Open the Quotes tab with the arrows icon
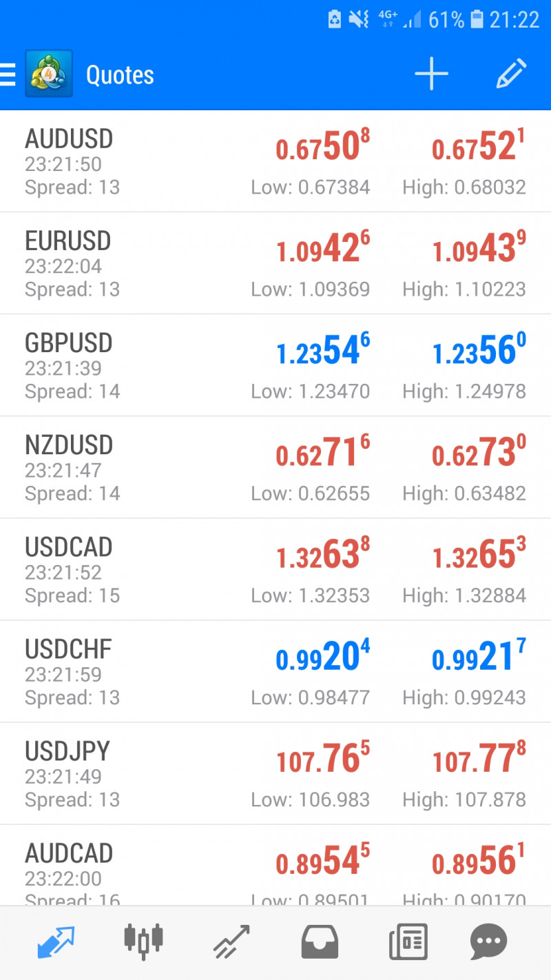Viewport: 551px width, 980px height. [x=55, y=942]
